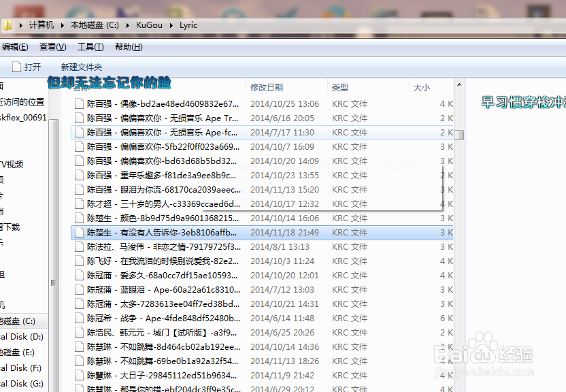Select file icon of 陈百强 - 童年乐趣多
This screenshot has width=566, height=392.
click(x=79, y=176)
